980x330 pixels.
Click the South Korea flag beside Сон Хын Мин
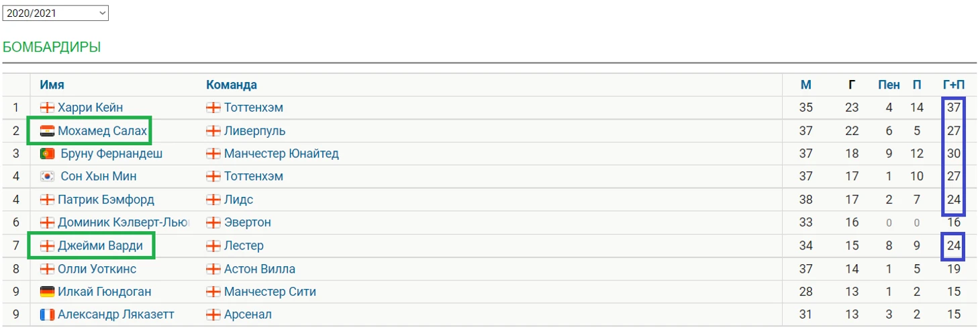click(x=47, y=177)
